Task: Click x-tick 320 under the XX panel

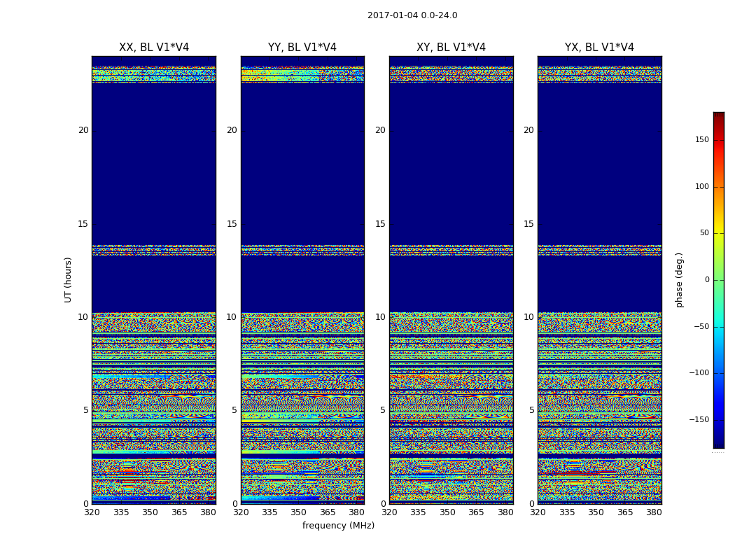Action: 92,512
